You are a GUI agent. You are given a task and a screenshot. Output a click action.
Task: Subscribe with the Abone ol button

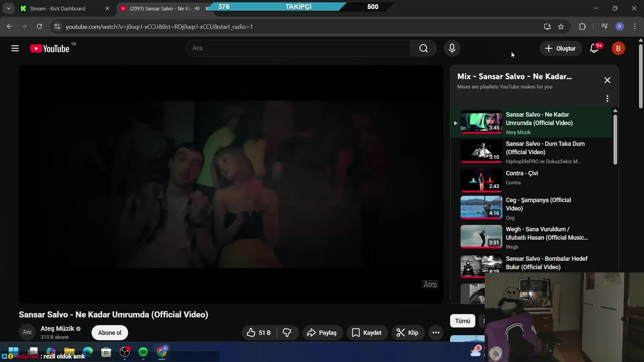tap(110, 333)
